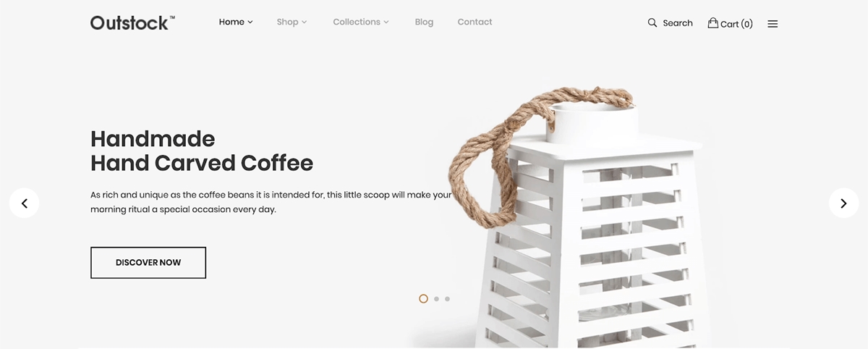
Task: Click the Outstock logo
Action: point(132,22)
